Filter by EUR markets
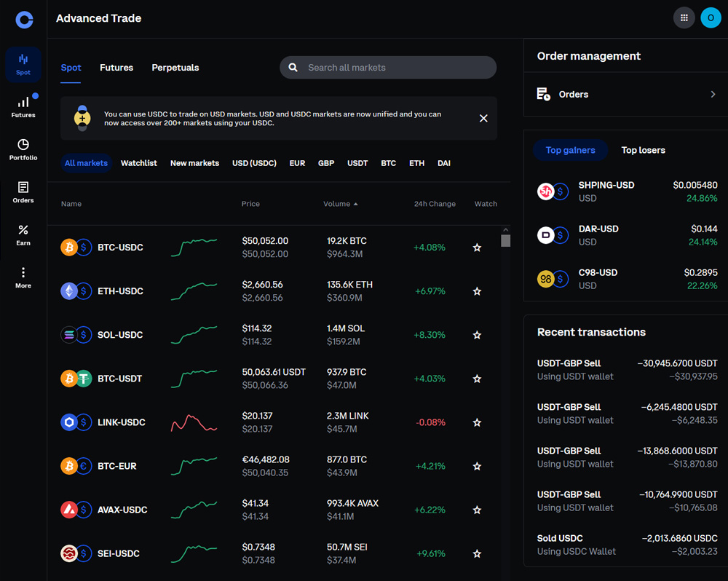The image size is (728, 581). click(x=297, y=163)
